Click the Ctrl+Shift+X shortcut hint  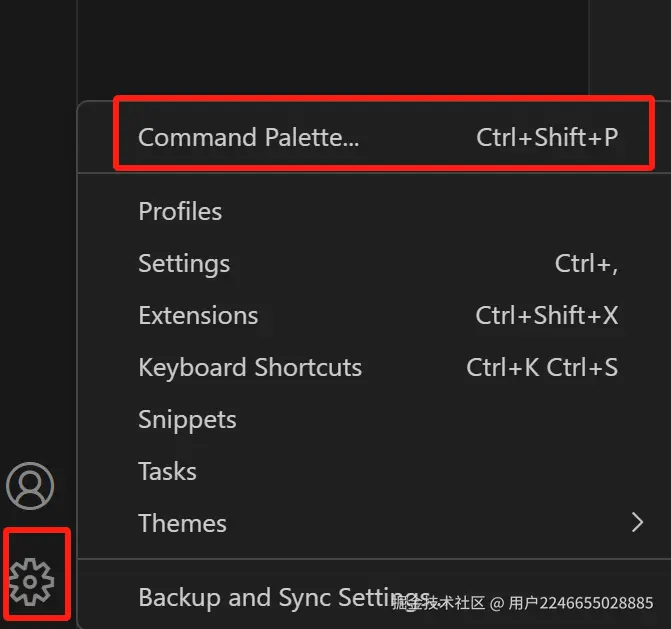coord(547,316)
